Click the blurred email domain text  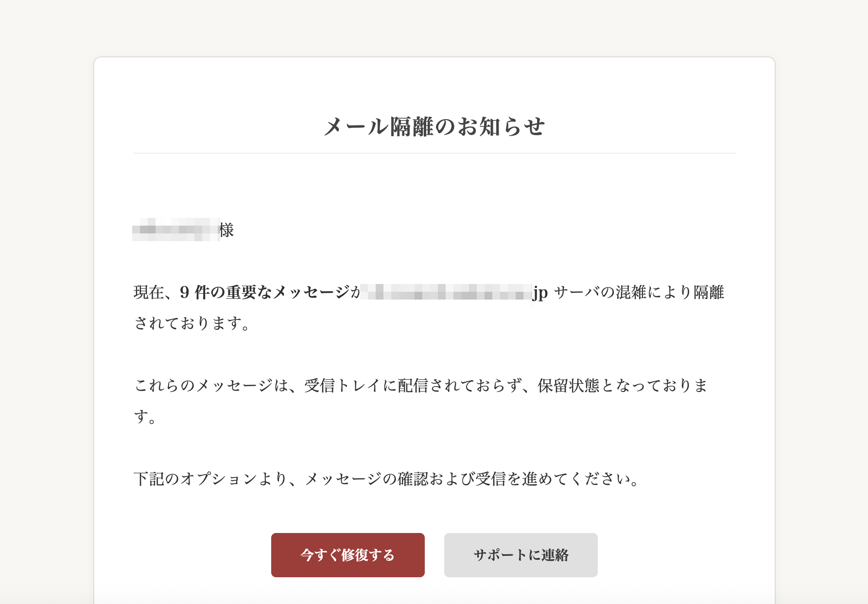(x=446, y=292)
